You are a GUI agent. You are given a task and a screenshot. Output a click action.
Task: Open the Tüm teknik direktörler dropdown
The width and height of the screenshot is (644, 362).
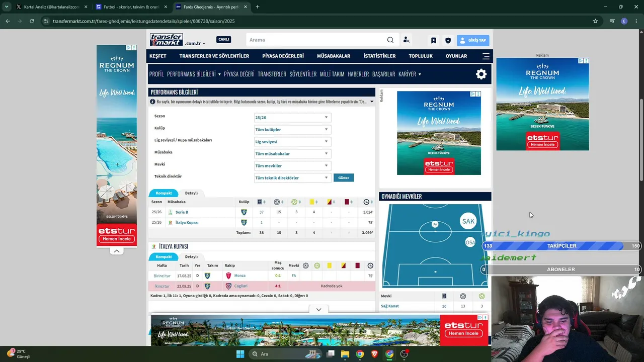pos(292,178)
